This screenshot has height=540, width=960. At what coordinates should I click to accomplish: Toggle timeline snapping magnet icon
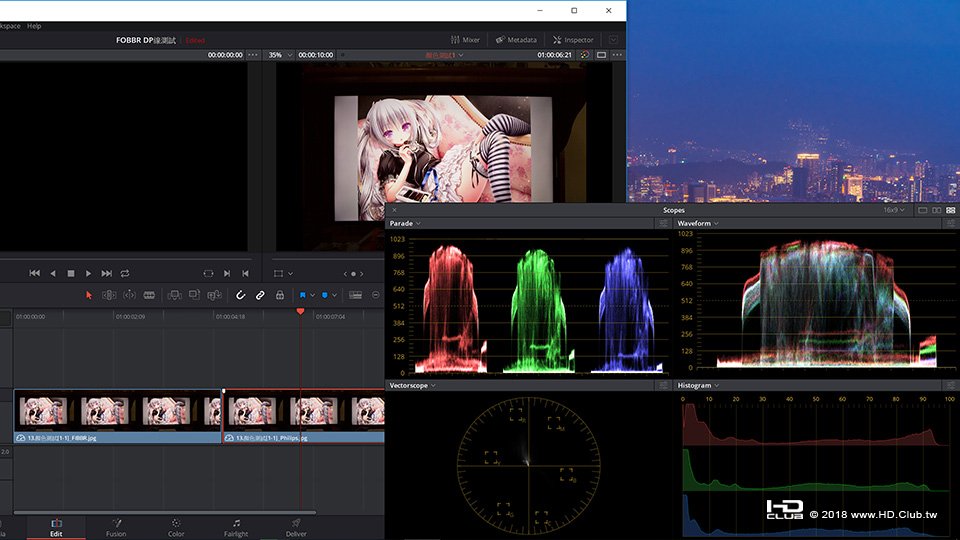pyautogui.click(x=240, y=295)
